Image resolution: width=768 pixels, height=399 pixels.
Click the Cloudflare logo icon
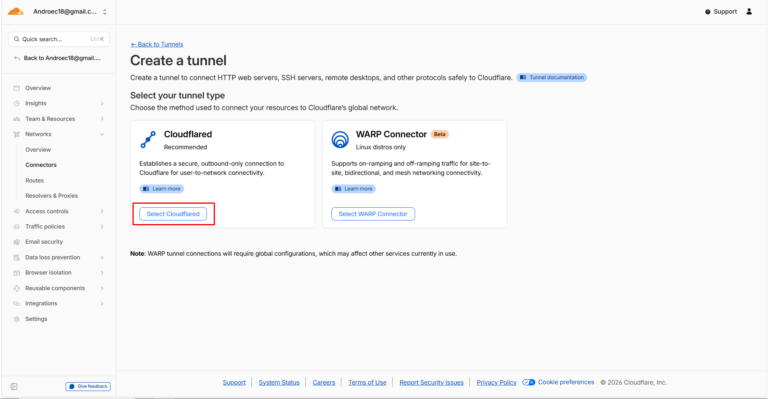pos(16,11)
